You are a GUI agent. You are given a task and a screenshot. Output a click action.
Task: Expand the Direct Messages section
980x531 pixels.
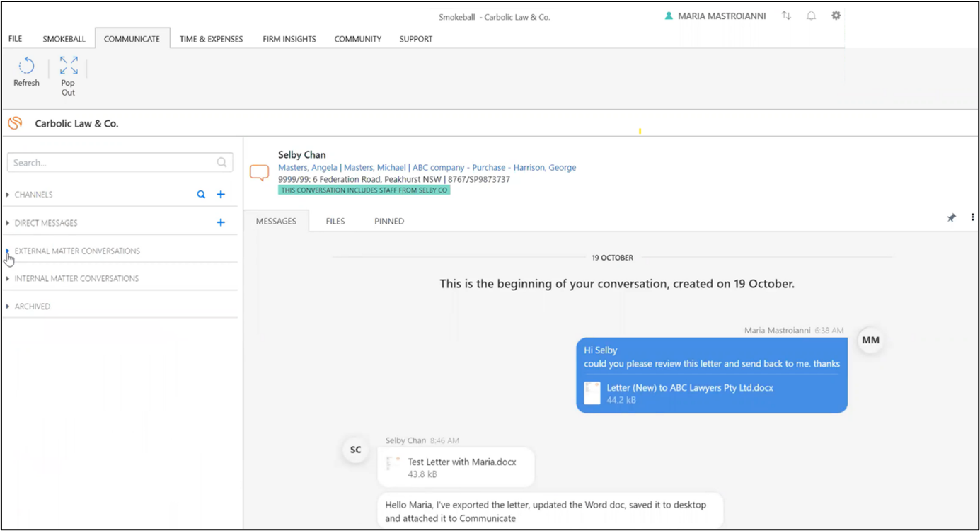(8, 223)
